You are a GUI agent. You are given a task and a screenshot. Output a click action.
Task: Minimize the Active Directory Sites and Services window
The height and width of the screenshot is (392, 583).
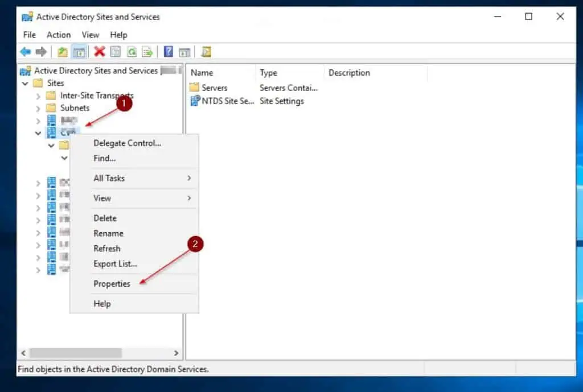coord(498,16)
